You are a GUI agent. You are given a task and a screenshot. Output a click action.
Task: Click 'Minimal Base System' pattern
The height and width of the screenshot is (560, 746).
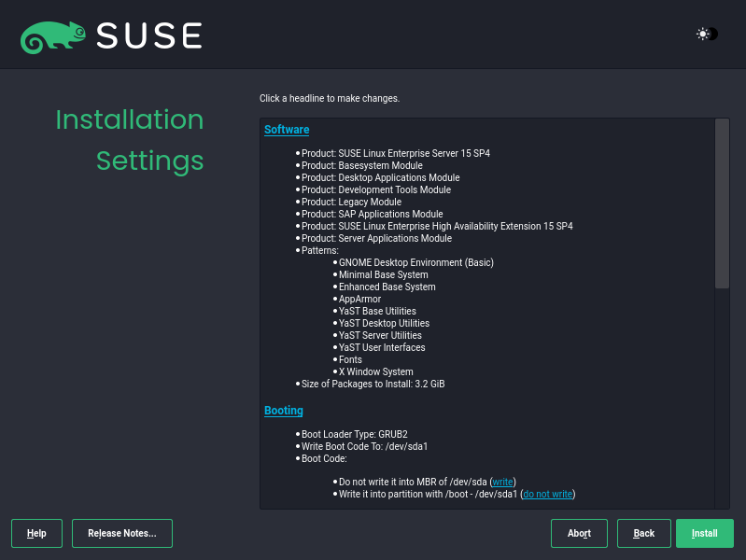[x=383, y=274]
